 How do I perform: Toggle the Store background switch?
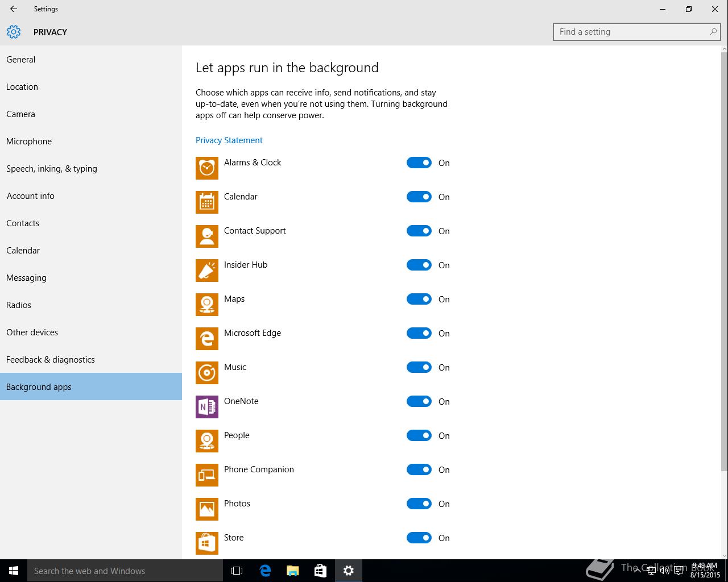419,538
